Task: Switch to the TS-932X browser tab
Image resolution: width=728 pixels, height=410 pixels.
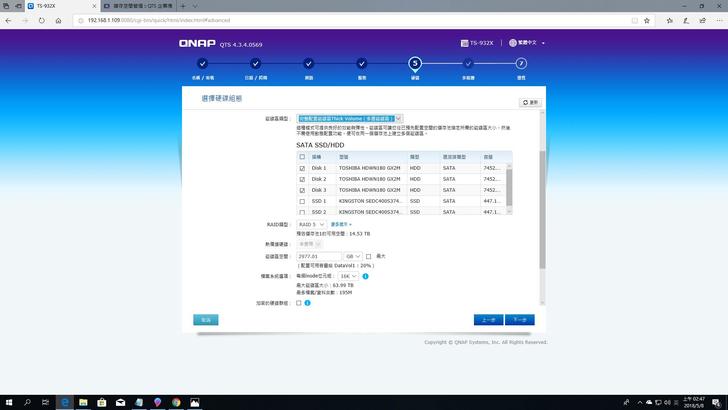Action: [50, 6]
